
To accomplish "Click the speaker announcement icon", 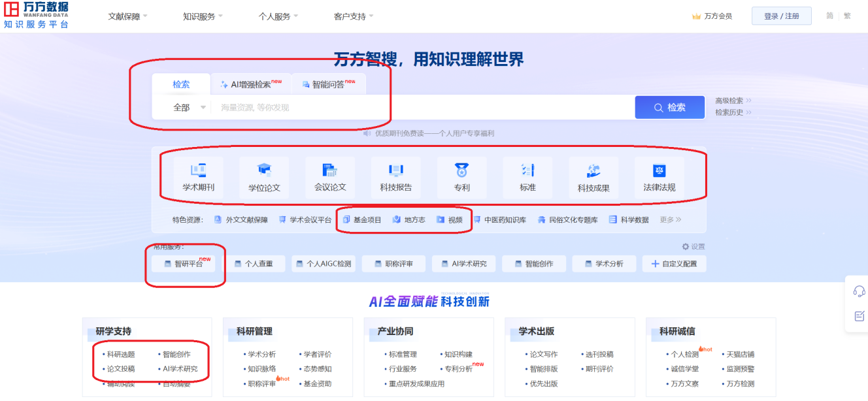I will 367,133.
